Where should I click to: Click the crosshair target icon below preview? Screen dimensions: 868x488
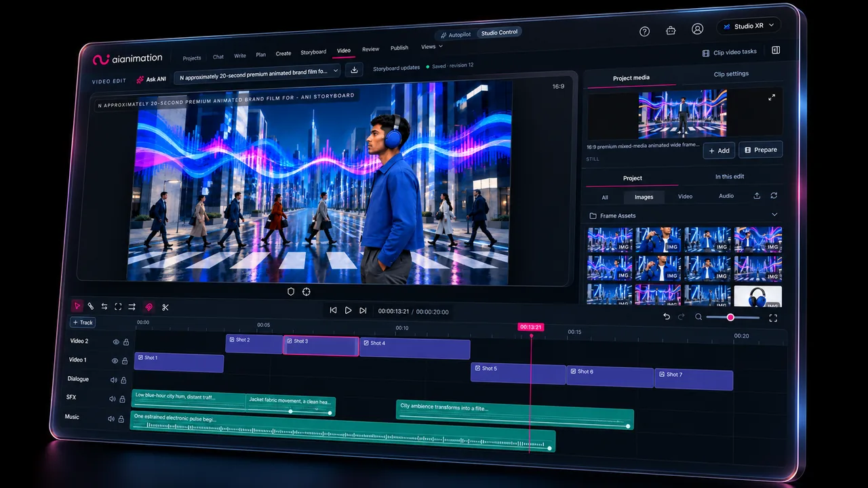306,291
